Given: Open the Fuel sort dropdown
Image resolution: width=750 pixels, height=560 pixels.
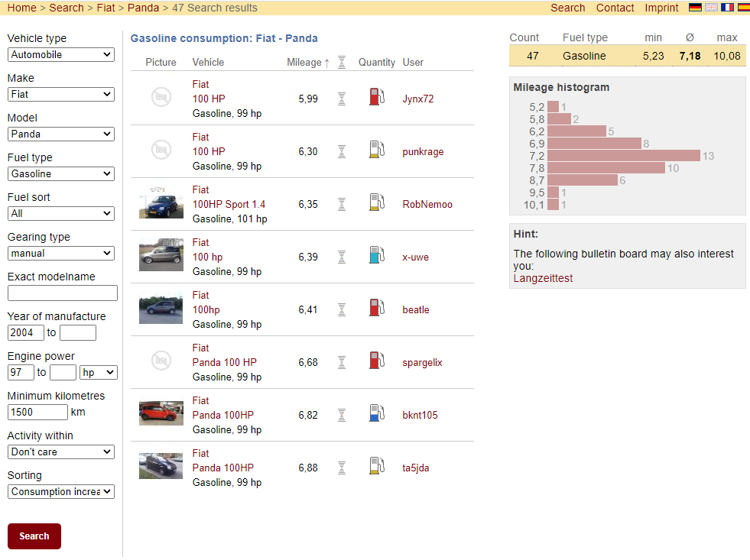Looking at the screenshot, I should click(60, 213).
